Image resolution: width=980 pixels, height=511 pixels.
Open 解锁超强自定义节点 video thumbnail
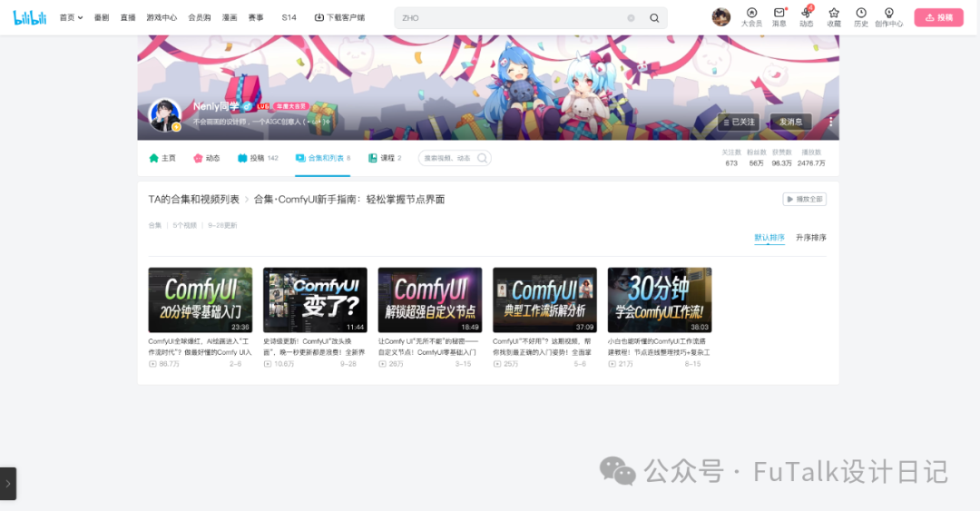tap(430, 300)
